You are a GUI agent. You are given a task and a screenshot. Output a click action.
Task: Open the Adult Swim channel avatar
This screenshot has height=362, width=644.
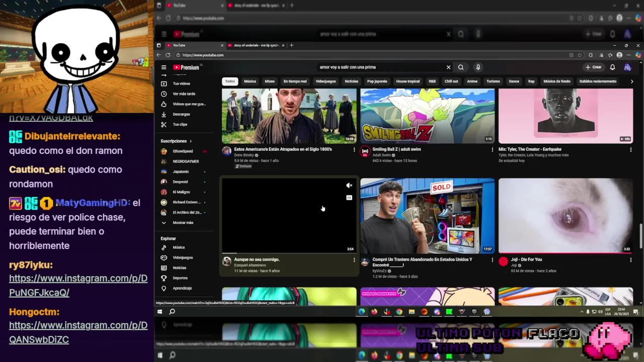point(365,151)
